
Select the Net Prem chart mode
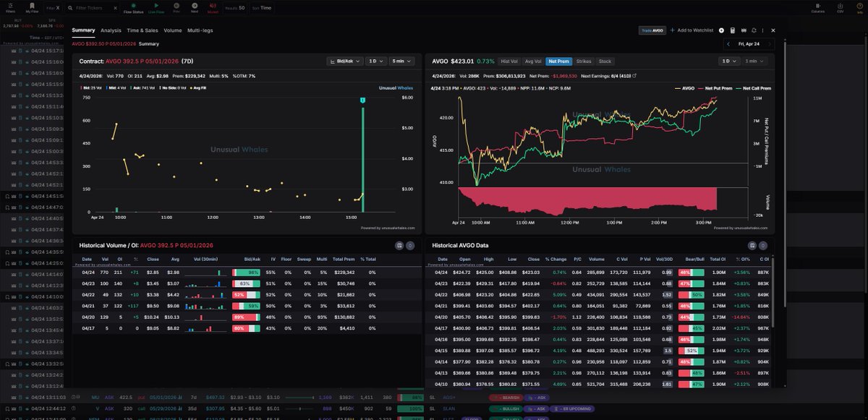[x=558, y=61]
